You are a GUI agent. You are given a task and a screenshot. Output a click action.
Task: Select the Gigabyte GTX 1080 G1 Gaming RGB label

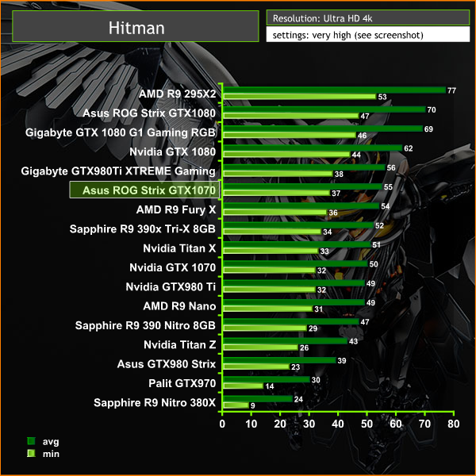pos(121,132)
